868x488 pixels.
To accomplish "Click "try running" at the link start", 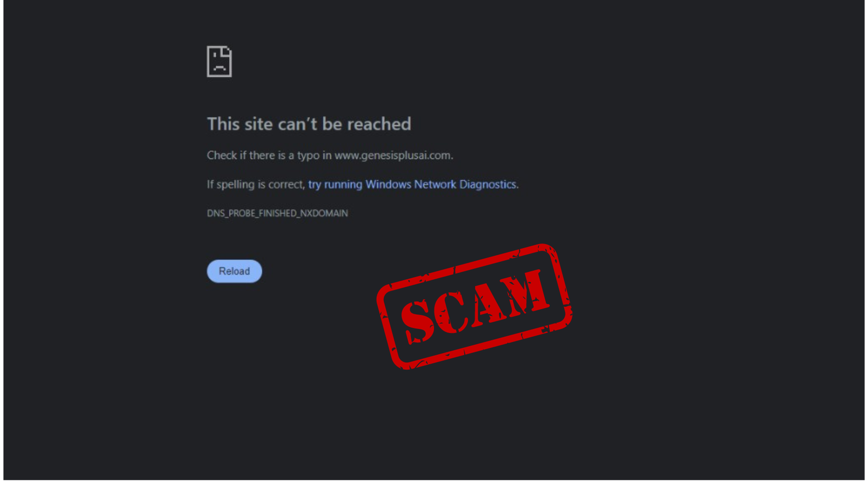I will (x=335, y=184).
